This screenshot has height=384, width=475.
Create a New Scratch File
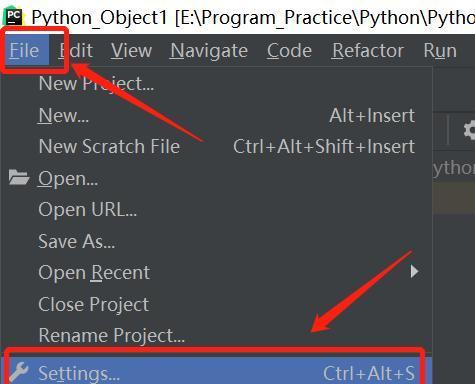pos(217,146)
